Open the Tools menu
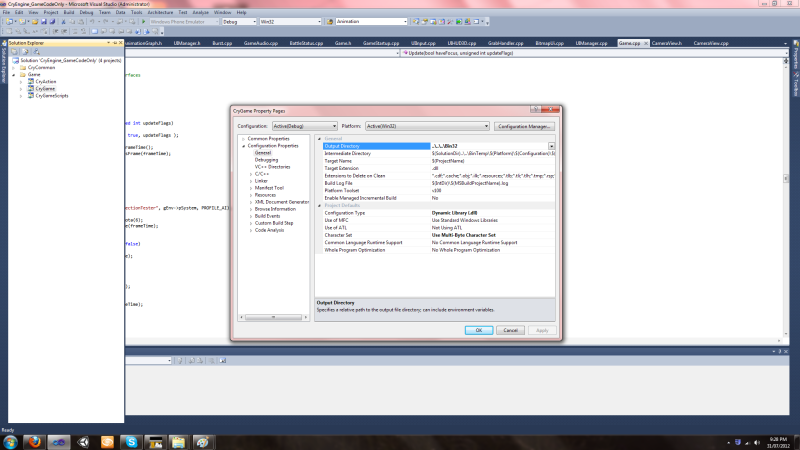The image size is (800, 450). 136,12
